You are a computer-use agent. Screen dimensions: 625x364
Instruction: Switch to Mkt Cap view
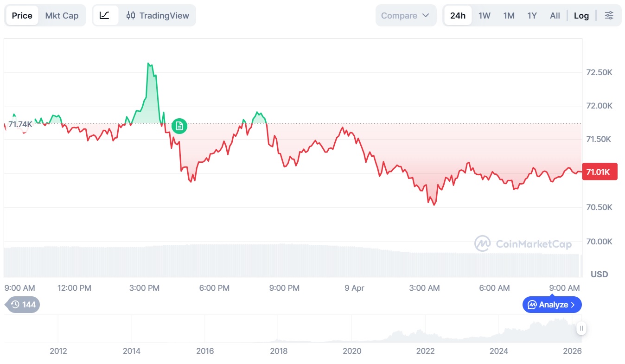pyautogui.click(x=62, y=15)
